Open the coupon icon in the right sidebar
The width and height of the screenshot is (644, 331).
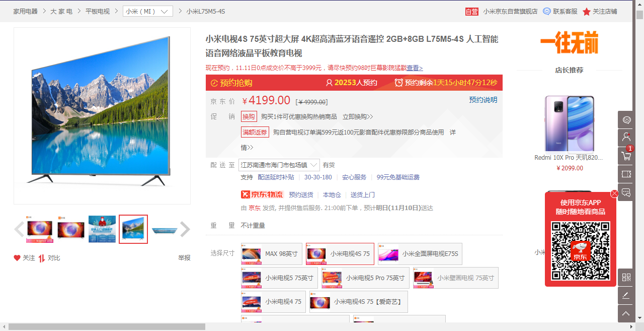(x=626, y=174)
